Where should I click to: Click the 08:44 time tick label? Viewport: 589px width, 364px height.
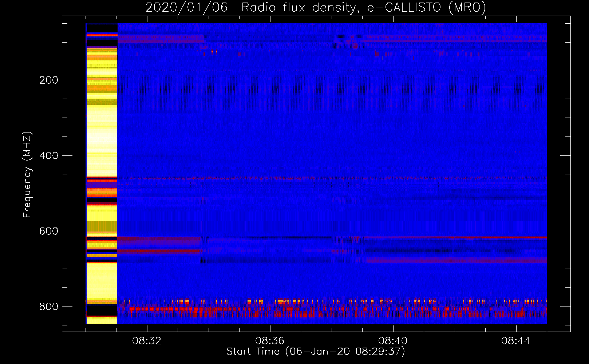tap(516, 341)
